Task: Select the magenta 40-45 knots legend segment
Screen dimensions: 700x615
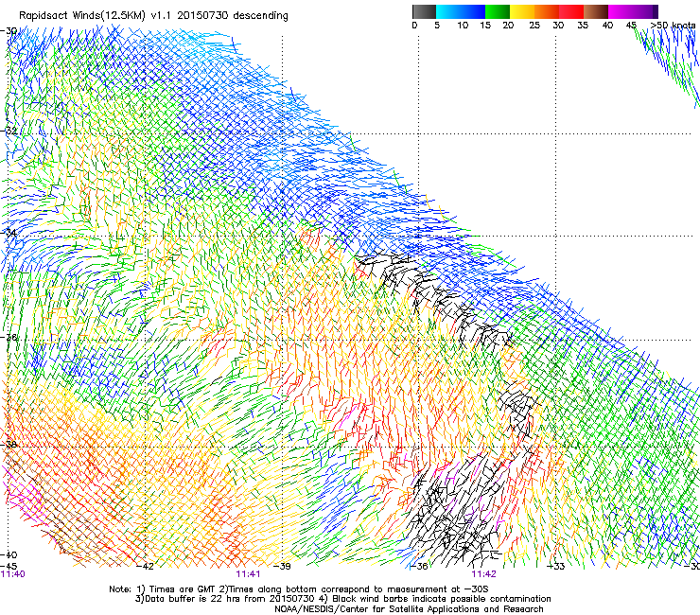Action: [x=621, y=11]
